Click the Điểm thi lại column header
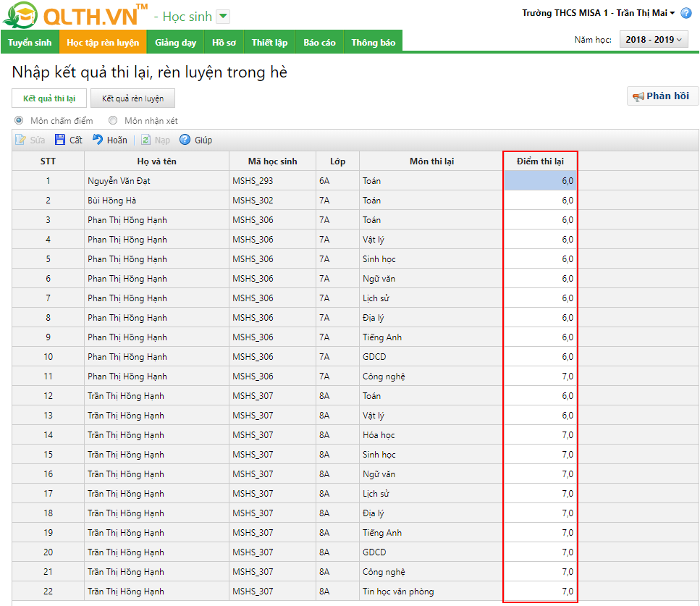Viewport: 700px width, 606px height. coord(540,161)
